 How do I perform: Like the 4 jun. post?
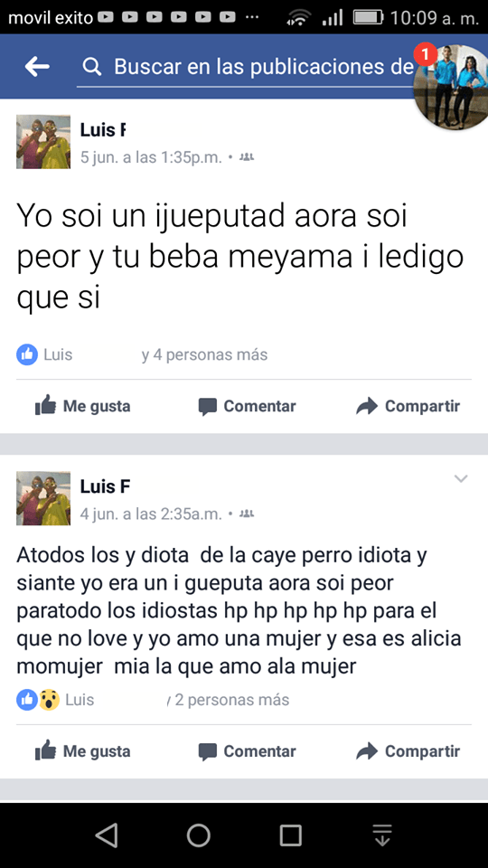pyautogui.click(x=82, y=751)
